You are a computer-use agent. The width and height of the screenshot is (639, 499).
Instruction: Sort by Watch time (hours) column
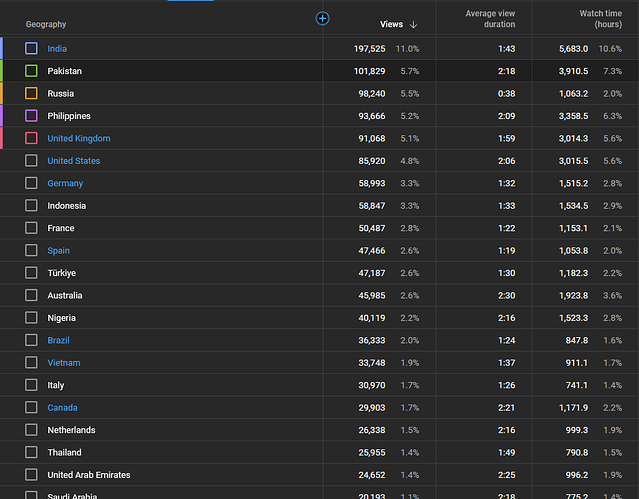coord(598,18)
